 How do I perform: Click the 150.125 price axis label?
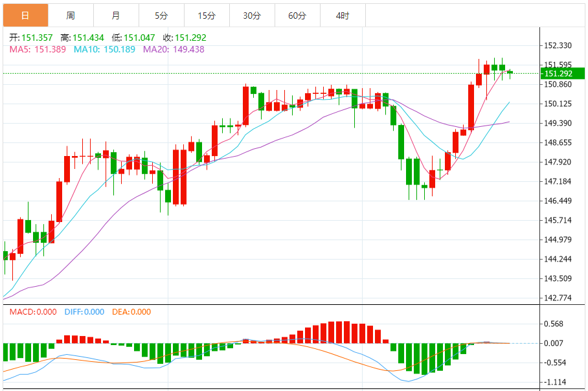click(x=558, y=104)
